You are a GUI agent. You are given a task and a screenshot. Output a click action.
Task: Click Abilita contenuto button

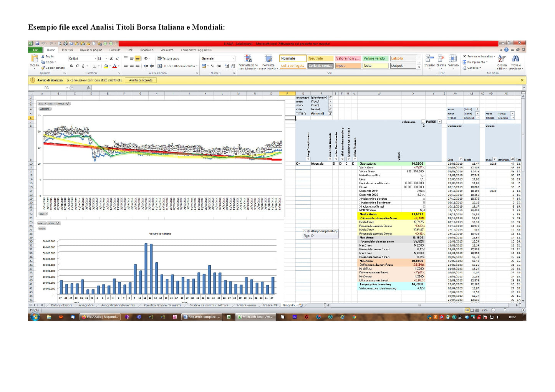(x=141, y=80)
